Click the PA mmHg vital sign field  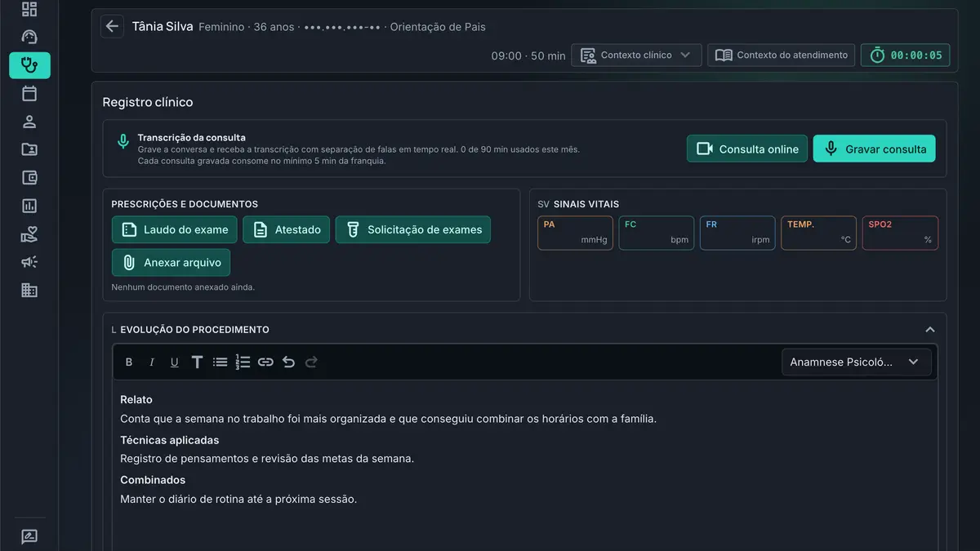[576, 233]
